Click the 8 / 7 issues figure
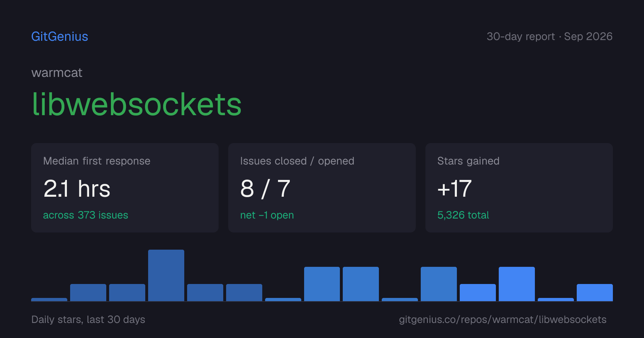This screenshot has width=644, height=338. pos(265,188)
